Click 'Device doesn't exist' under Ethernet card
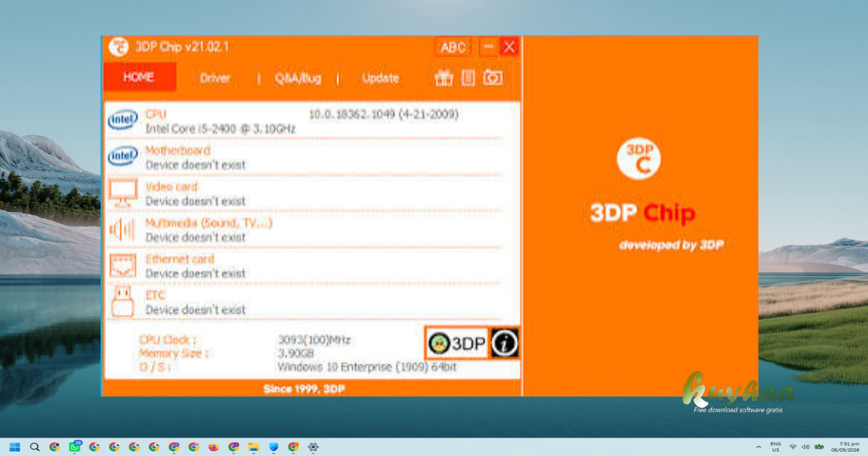 click(x=196, y=274)
